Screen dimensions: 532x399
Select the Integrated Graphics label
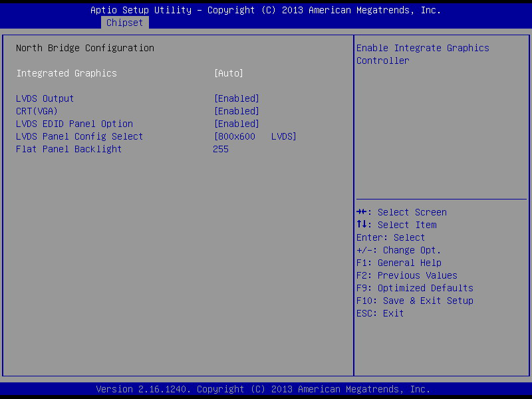(66, 73)
